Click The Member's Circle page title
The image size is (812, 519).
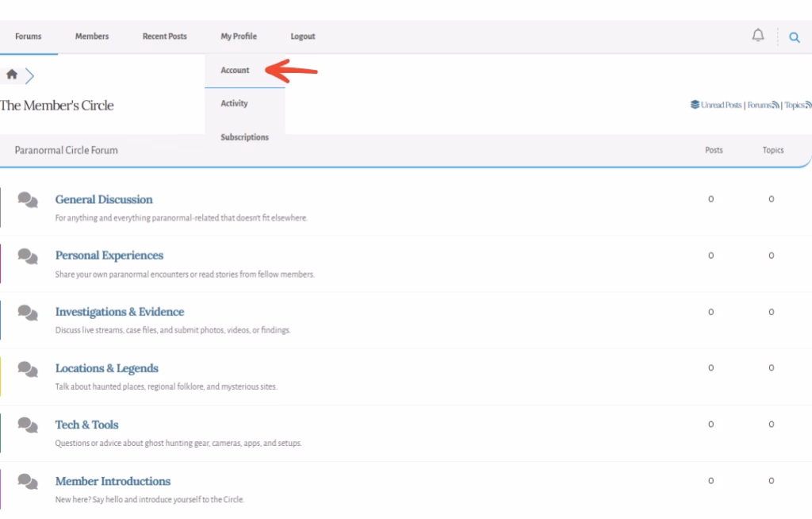tap(57, 106)
